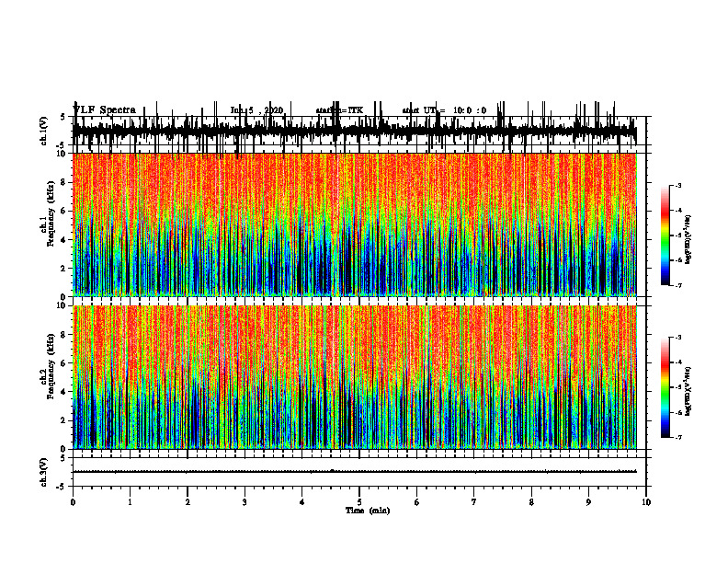Click the '4' kHz tick on ch.1 axis
The image size is (728, 563).
pos(64,240)
